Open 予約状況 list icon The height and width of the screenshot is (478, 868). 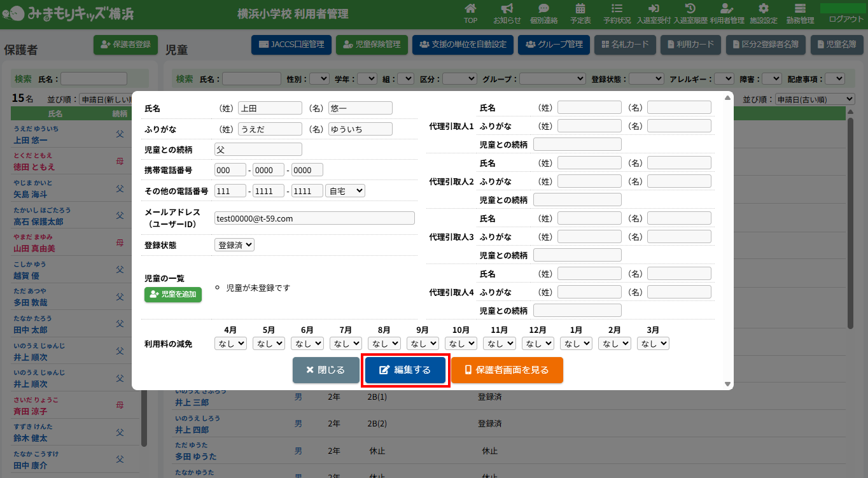pyautogui.click(x=617, y=9)
